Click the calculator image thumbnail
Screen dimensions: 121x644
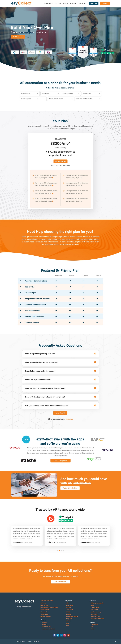click(34, 485)
